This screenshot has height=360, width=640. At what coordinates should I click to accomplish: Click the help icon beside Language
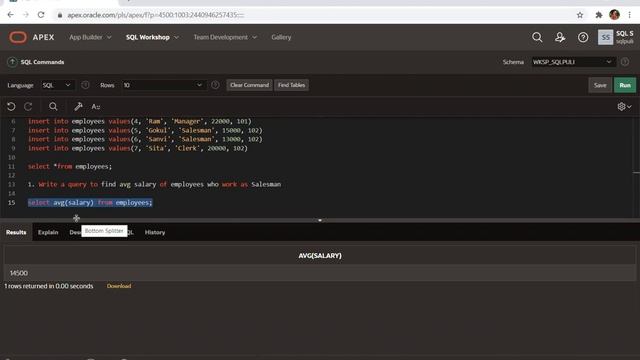[x=85, y=85]
